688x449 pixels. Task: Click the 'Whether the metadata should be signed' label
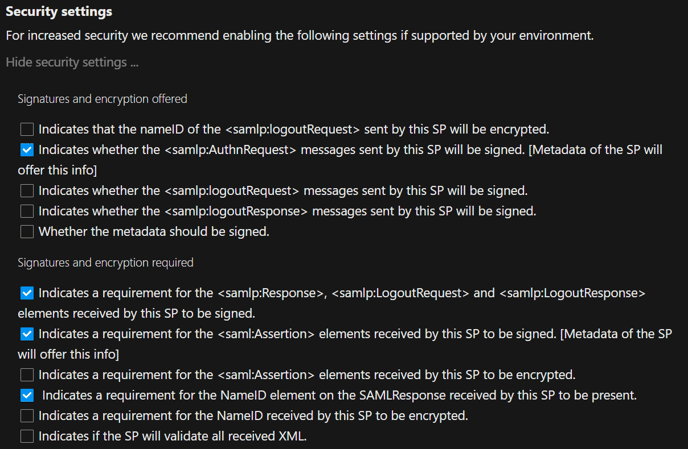153,231
